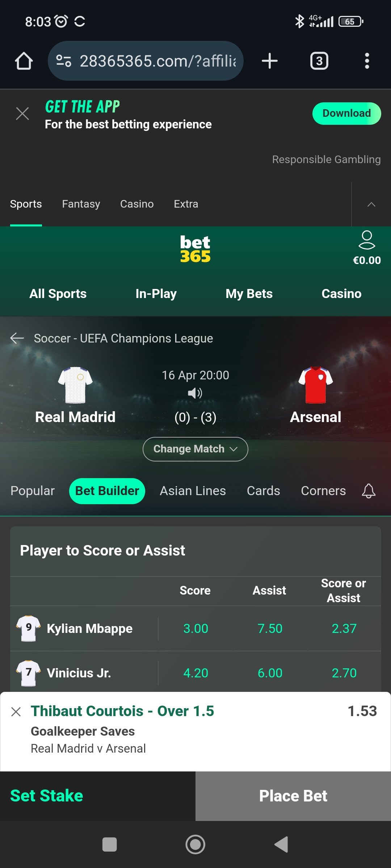
Task: Open the browser three-dot menu
Action: [x=367, y=61]
